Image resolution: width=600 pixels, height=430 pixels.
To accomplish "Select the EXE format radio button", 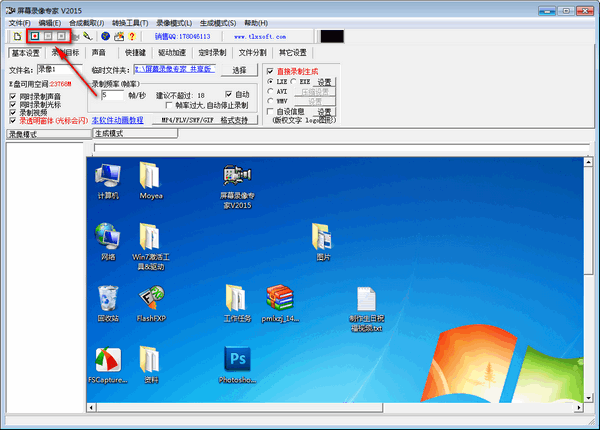I will [293, 81].
